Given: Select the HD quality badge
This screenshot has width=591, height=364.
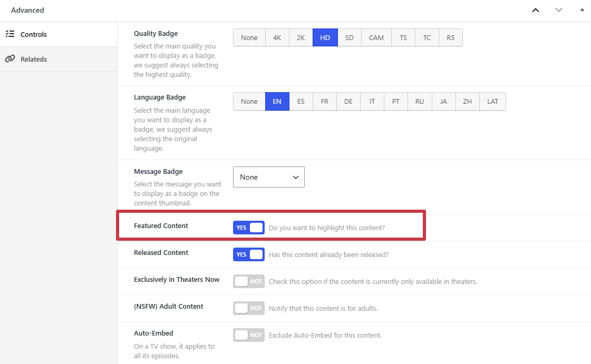Looking at the screenshot, I should point(325,37).
